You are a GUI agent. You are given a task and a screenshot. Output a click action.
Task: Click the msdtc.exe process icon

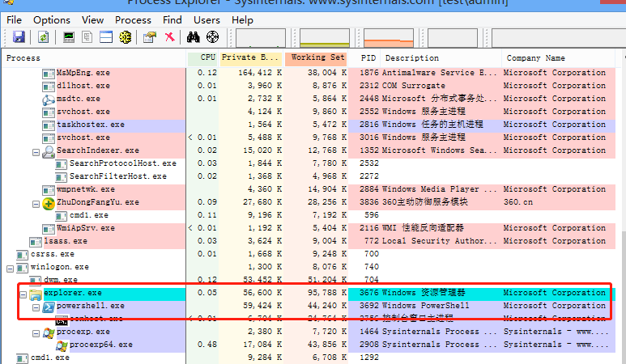point(49,99)
